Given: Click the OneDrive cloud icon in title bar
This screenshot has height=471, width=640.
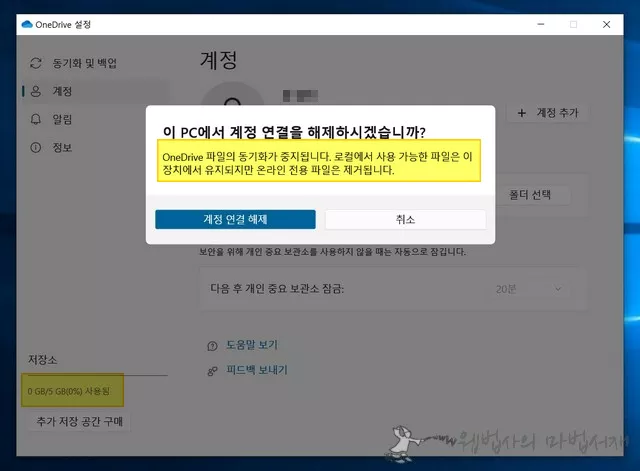Looking at the screenshot, I should tap(27, 24).
